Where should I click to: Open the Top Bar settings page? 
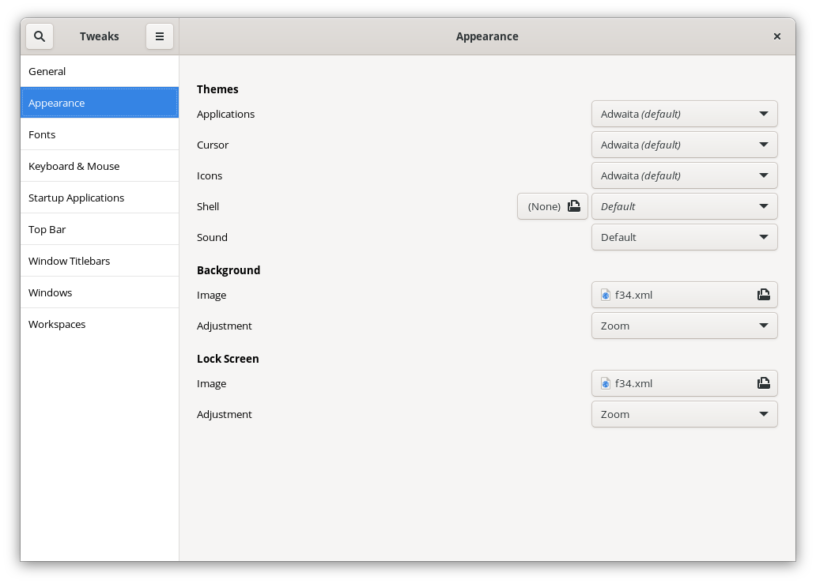(x=99, y=229)
